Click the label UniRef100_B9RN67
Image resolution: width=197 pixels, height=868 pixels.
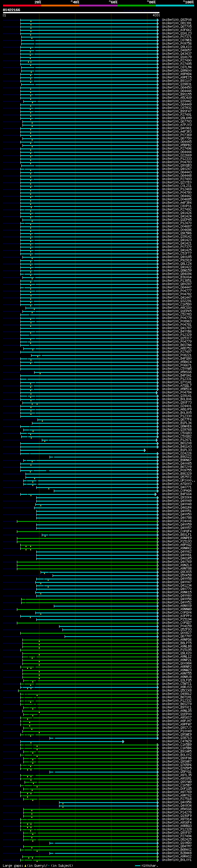[x=177, y=460]
